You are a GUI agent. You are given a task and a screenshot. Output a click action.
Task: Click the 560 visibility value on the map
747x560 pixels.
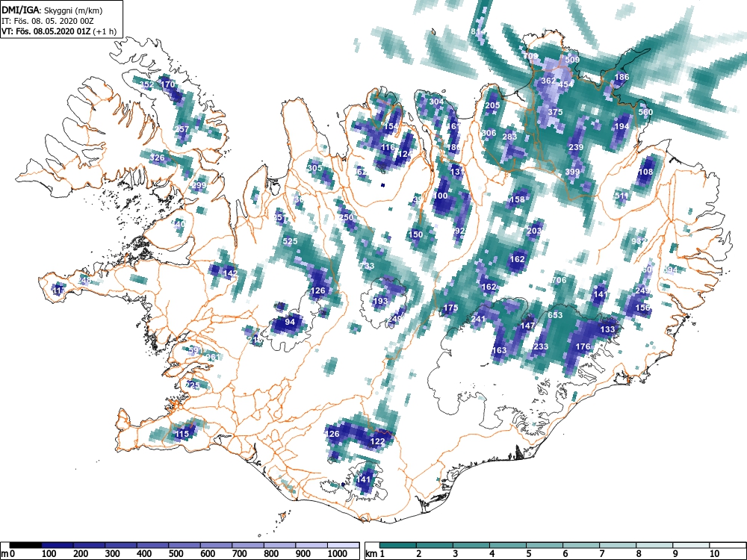[x=645, y=112]
